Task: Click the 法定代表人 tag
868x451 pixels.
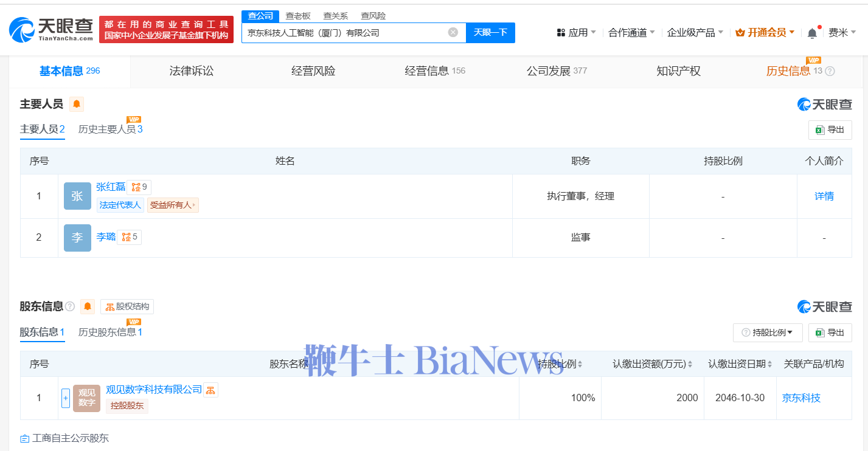Action: point(120,205)
